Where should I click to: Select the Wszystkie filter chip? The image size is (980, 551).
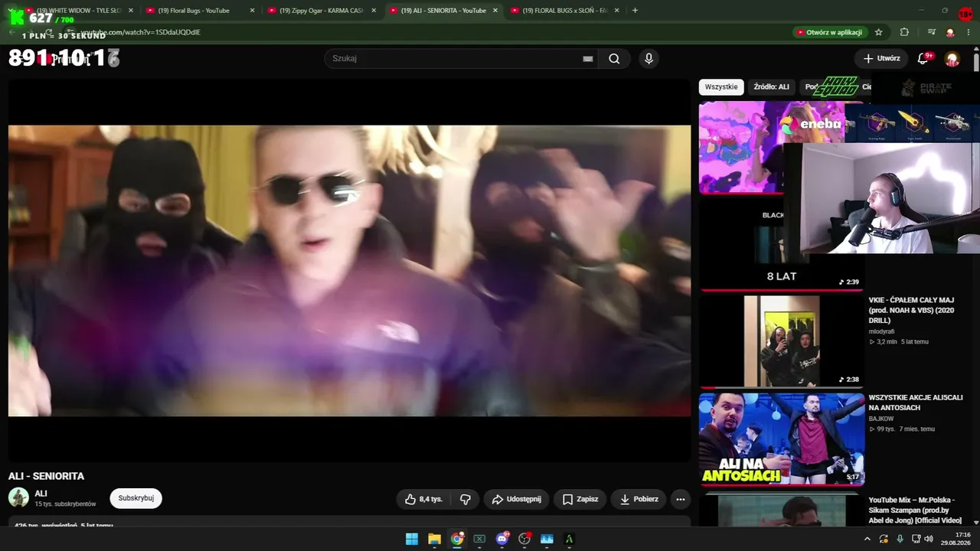click(x=721, y=87)
